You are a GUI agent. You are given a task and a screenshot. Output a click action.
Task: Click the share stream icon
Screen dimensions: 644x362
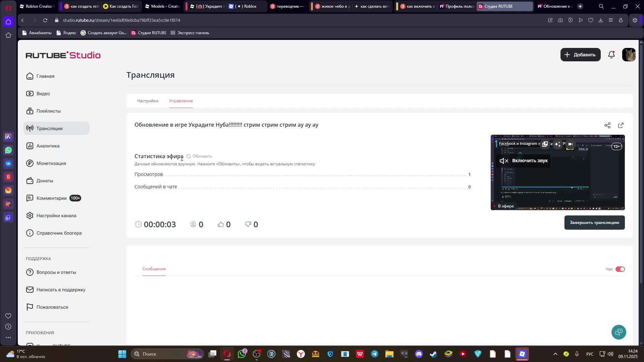tap(607, 125)
